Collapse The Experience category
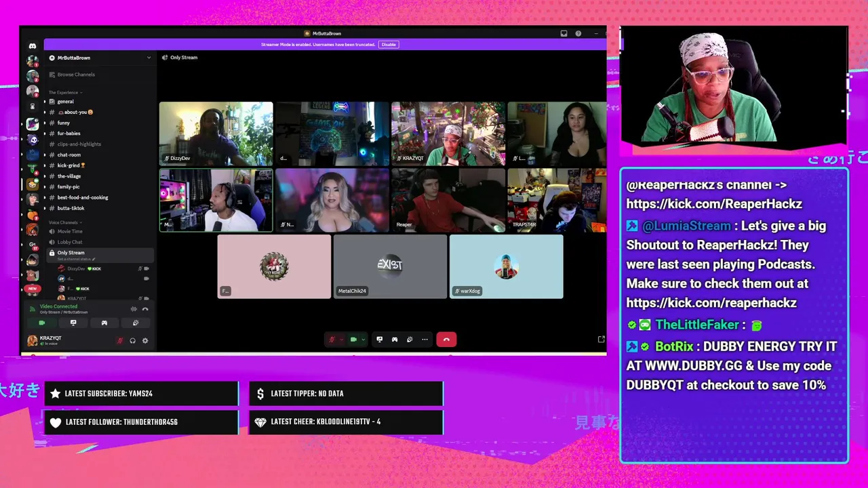Viewport: 868px width, 488px height. pyautogui.click(x=65, y=92)
